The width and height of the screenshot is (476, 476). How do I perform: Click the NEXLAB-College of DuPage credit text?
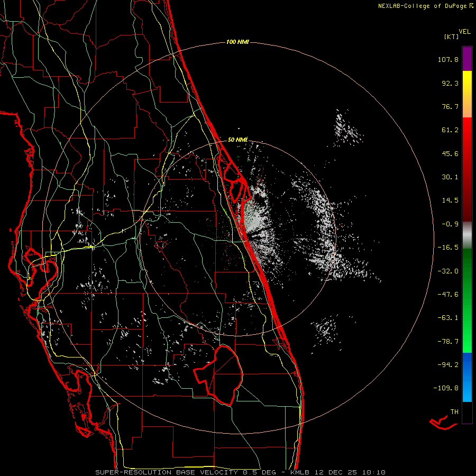(423, 6)
